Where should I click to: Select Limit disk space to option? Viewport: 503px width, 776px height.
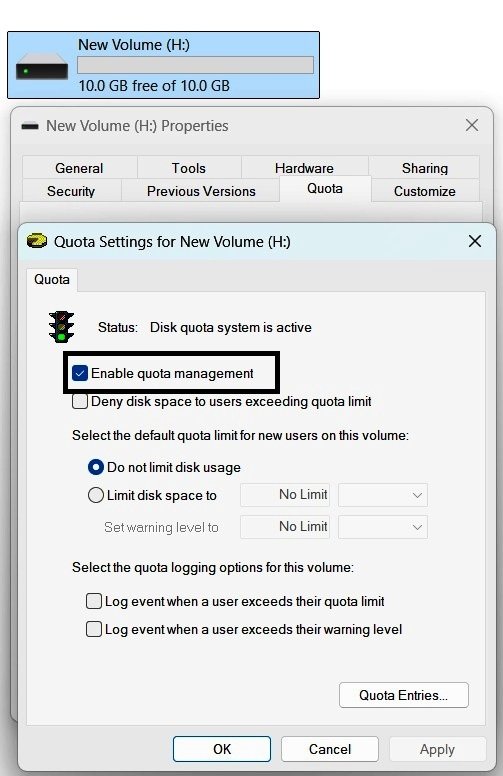[96, 495]
